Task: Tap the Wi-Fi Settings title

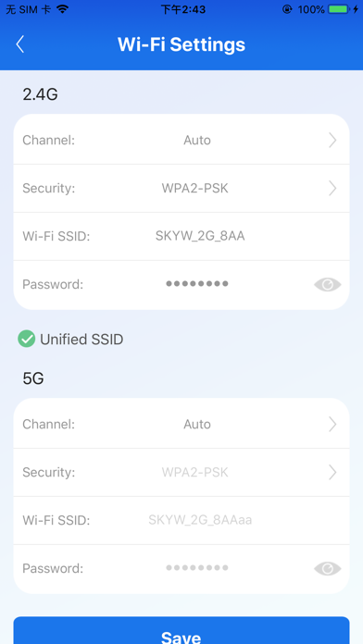Action: (181, 44)
